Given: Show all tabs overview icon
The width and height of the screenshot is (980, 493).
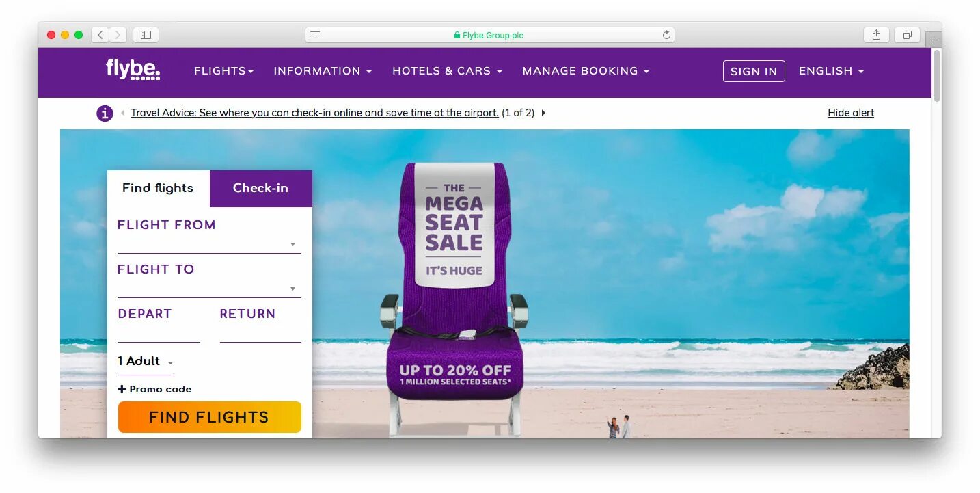Looking at the screenshot, I should (907, 35).
